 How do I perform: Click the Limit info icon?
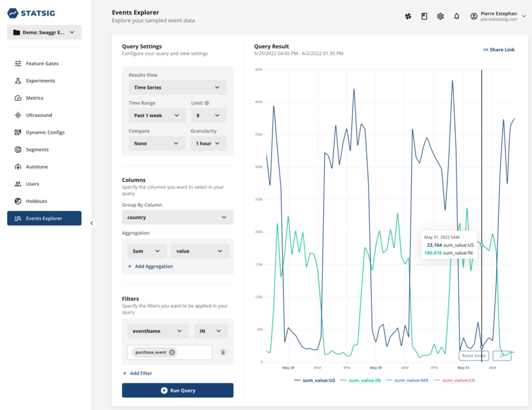pos(207,103)
